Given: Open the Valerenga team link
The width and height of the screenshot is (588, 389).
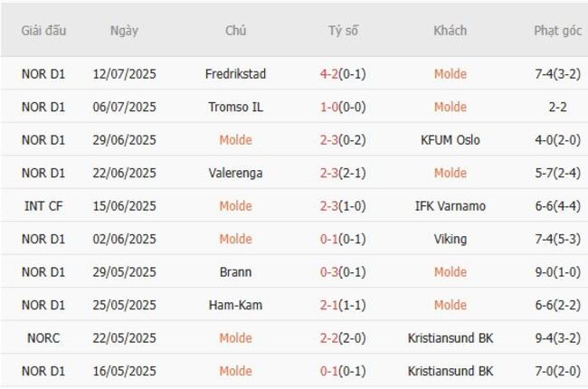Looking at the screenshot, I should 235,173.
